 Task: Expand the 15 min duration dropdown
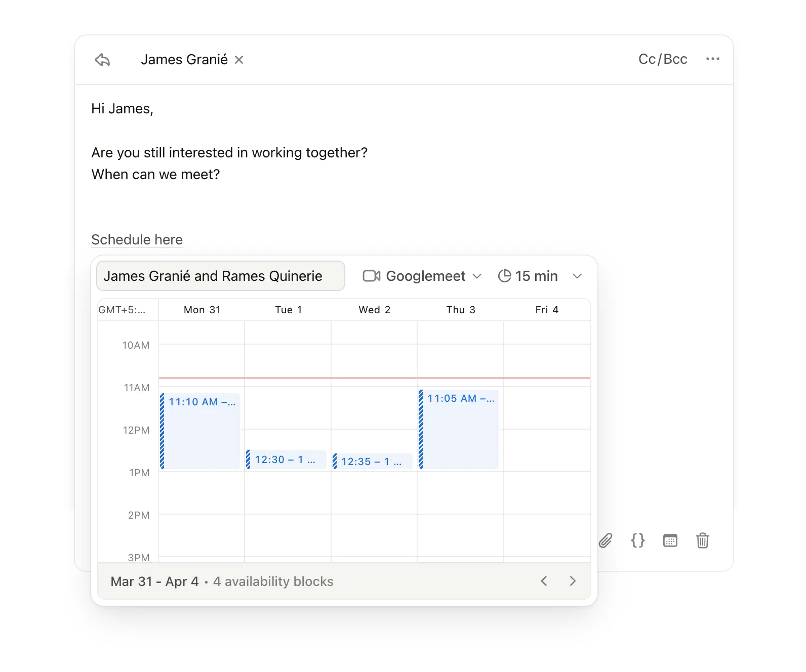coord(577,276)
